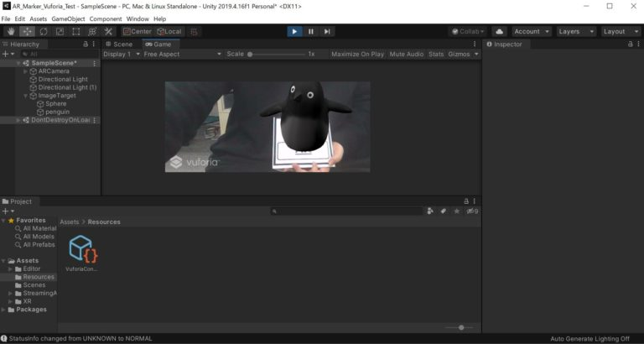Click the Project search field

point(346,211)
